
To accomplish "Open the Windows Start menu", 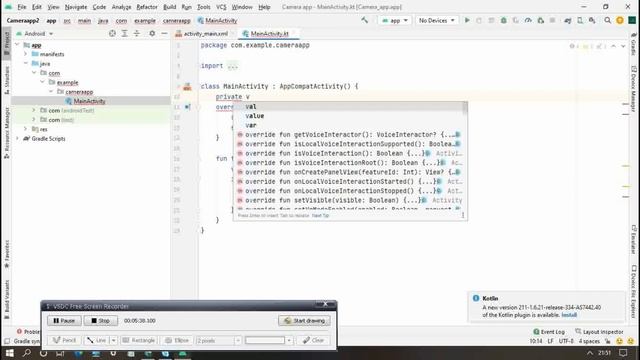I will (9, 353).
